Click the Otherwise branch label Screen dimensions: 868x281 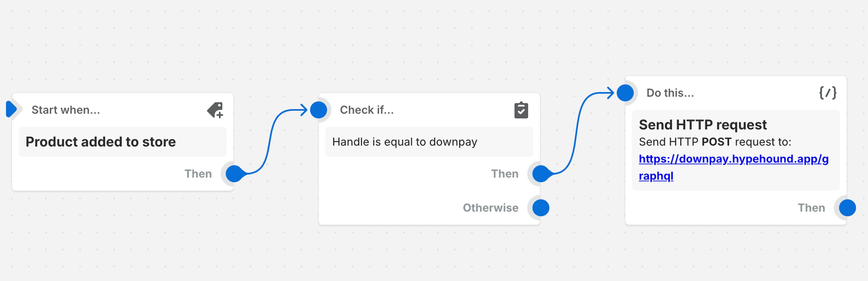(490, 208)
